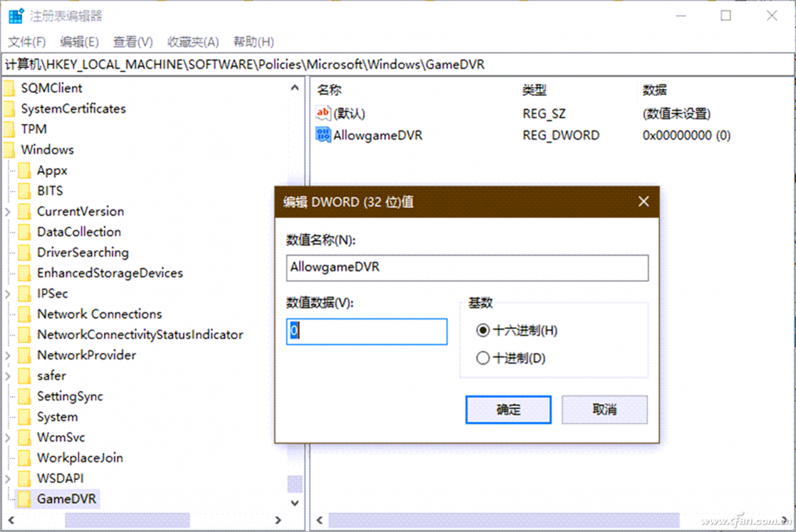Maximize the Registry Editor window
The image size is (796, 532).
pos(726,16)
